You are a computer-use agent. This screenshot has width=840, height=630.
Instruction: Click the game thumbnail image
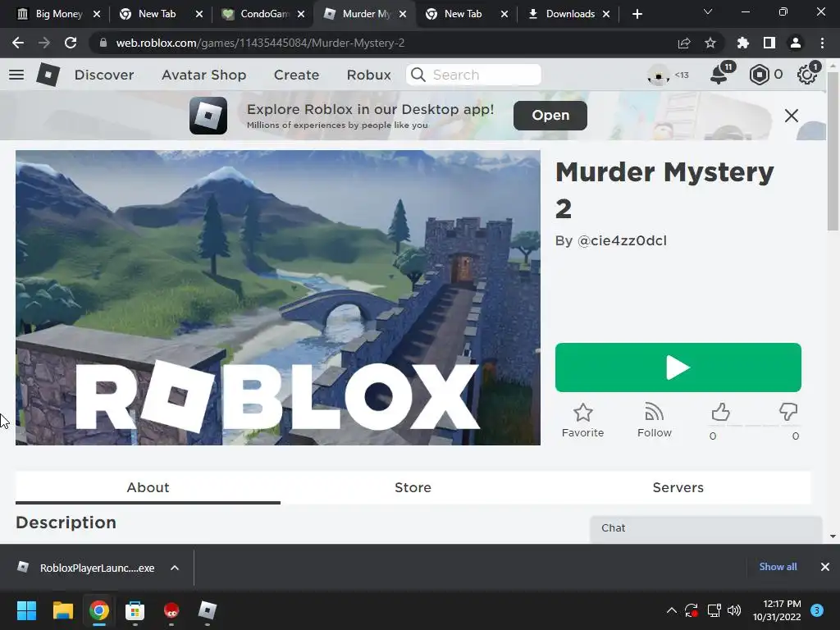[x=278, y=298]
